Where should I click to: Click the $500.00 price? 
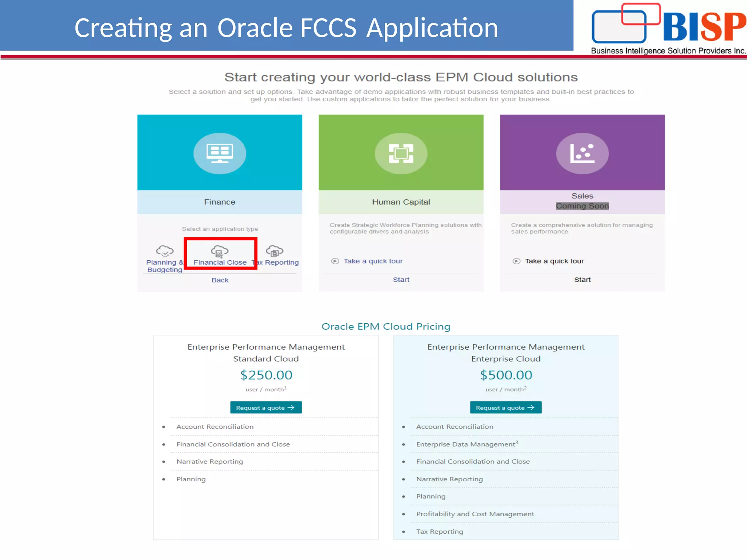tap(506, 375)
